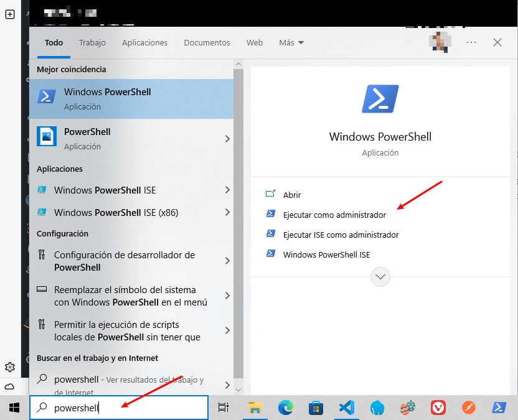
Task: Click the keyboard-shaped icon beside Reemplazar
Action: tap(42, 289)
